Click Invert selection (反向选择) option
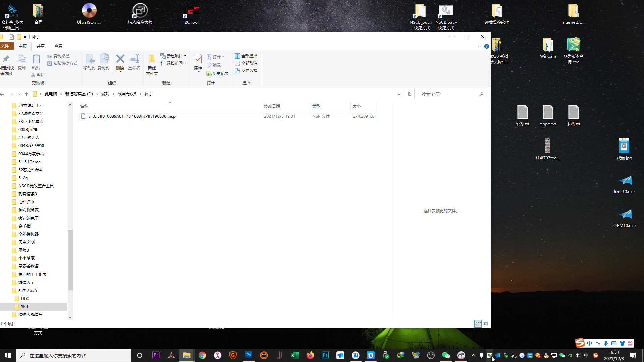This screenshot has height=362, width=644. coord(246,71)
